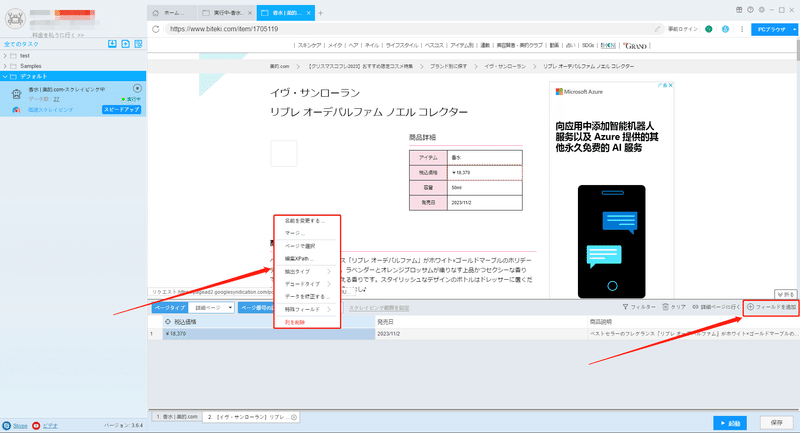The height and width of the screenshot is (433, 800).
Task: Open settings gear in title bar
Action: (761, 10)
